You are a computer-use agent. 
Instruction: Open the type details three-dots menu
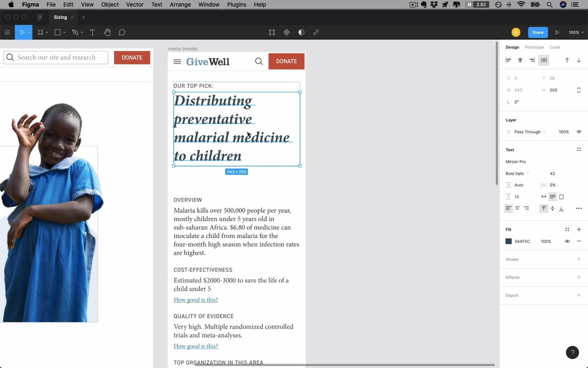(x=579, y=208)
